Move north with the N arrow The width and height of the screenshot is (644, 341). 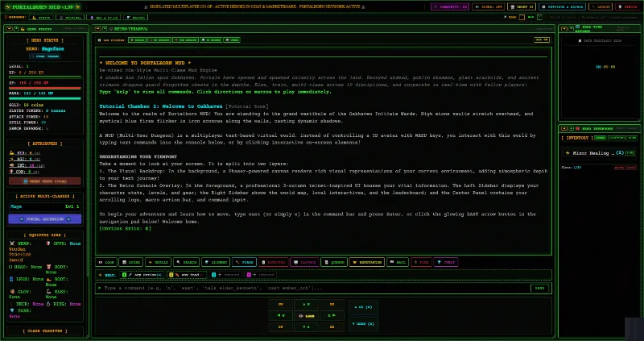(x=307, y=305)
